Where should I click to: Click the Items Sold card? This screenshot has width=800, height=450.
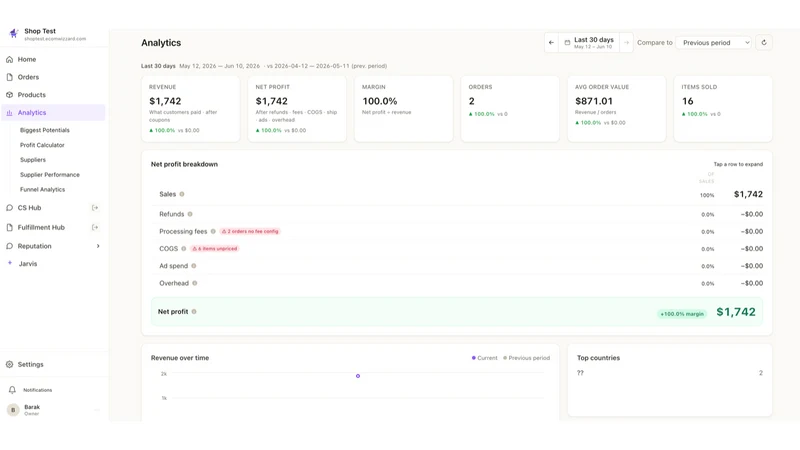(723, 109)
